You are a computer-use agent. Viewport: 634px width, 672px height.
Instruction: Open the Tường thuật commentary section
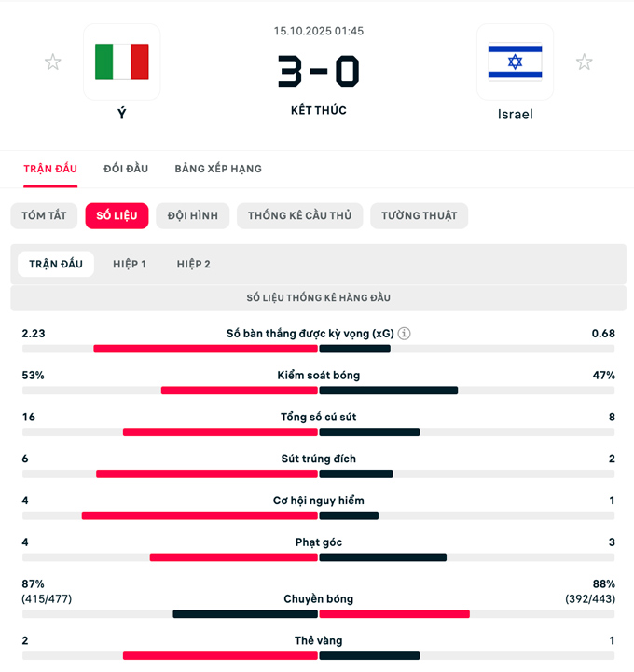click(419, 215)
